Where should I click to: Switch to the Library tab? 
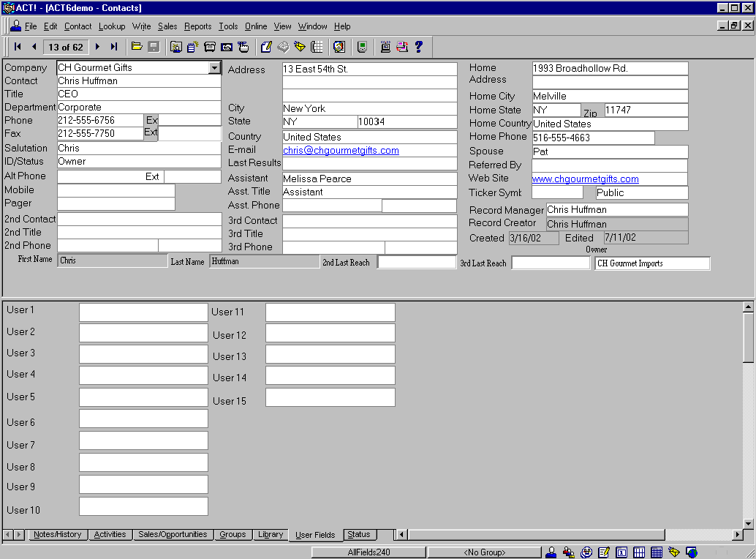[x=271, y=534]
